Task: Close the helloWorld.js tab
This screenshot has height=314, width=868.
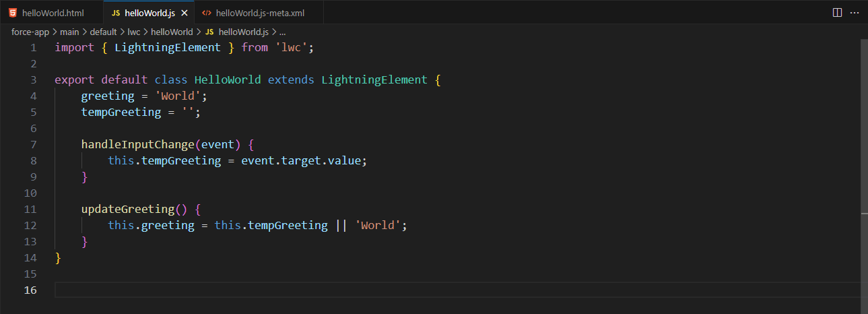Action: tap(185, 13)
